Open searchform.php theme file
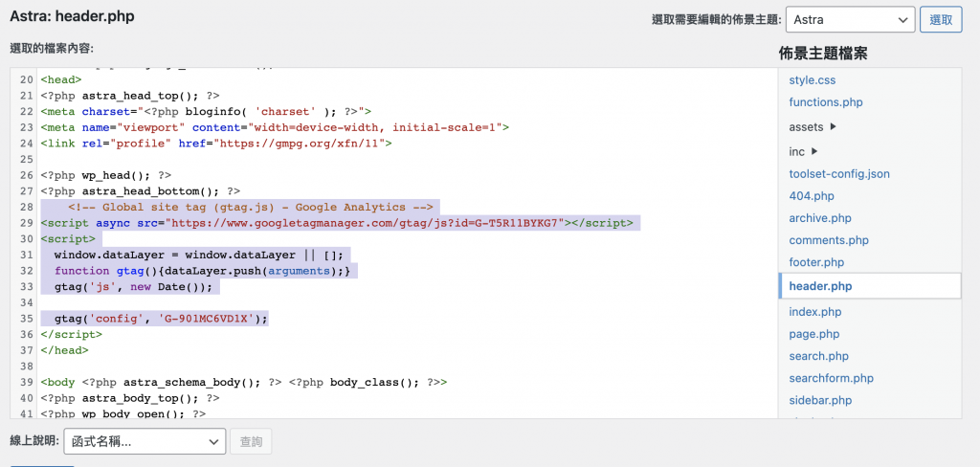Viewport: 980px width, 467px height. pos(832,378)
